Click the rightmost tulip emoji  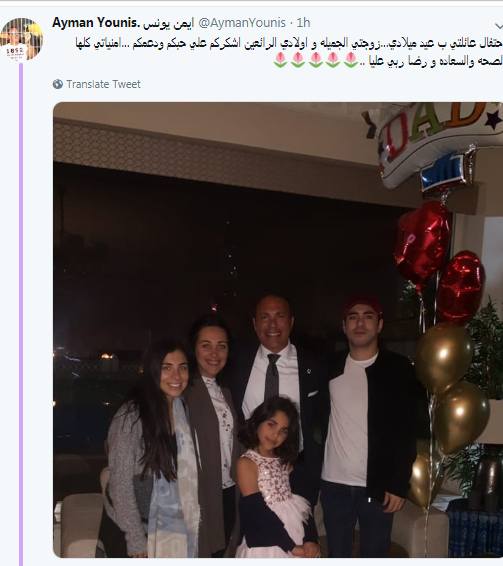(x=351, y=60)
